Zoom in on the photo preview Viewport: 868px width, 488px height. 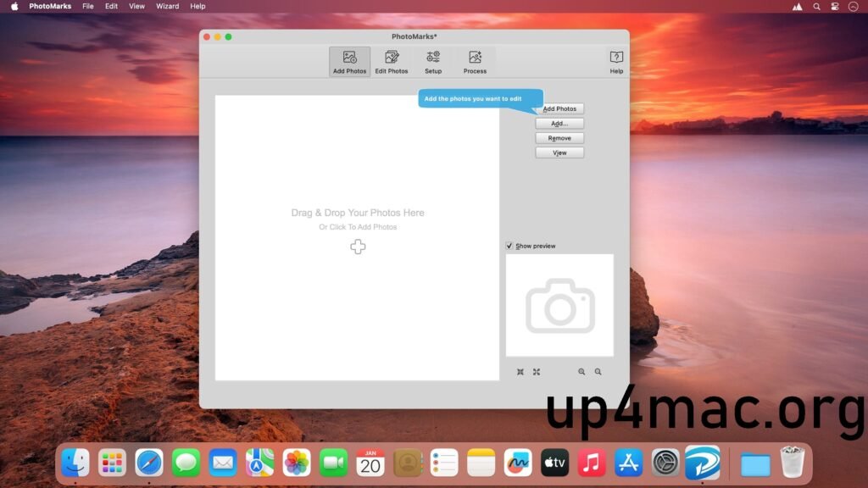(x=581, y=371)
